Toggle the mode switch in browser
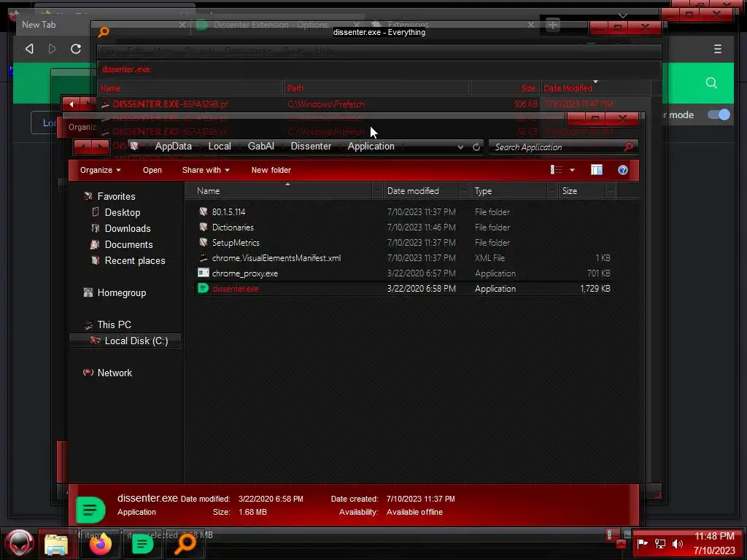Image resolution: width=747 pixels, height=560 pixels. pos(719,114)
